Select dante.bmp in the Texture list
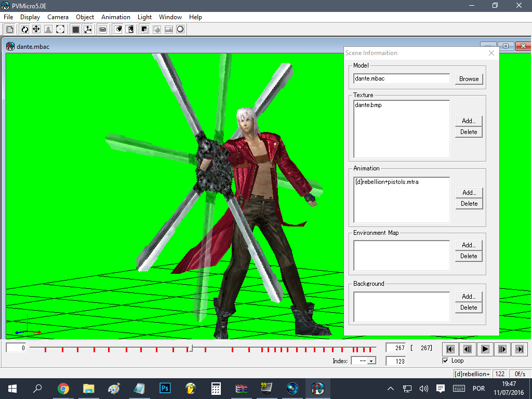 (368, 105)
